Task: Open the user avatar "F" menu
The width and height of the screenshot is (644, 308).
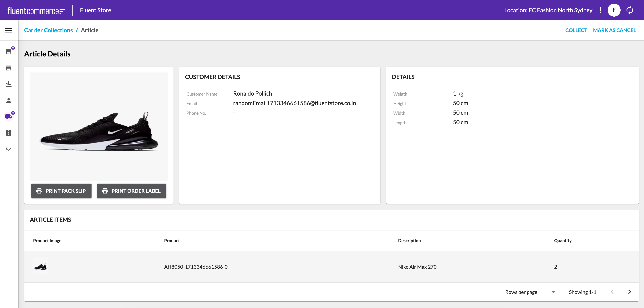Action: tap(614, 10)
